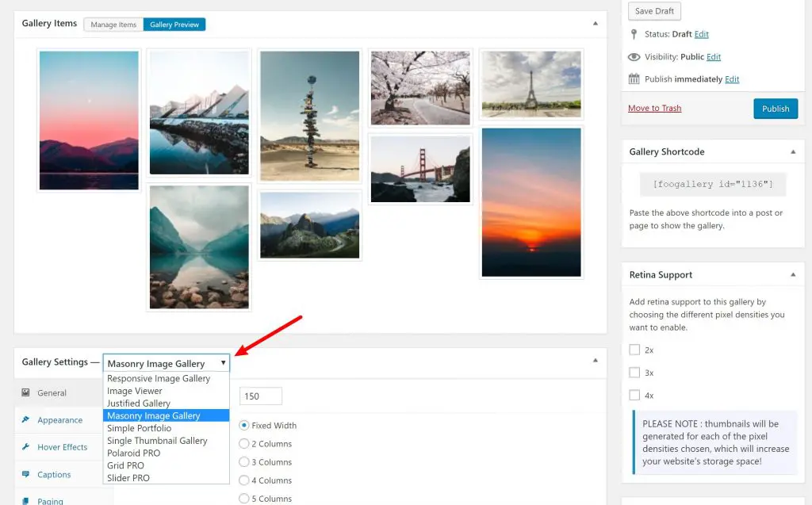This screenshot has width=812, height=505.
Task: Enable 2x retina support checkbox
Action: click(634, 350)
